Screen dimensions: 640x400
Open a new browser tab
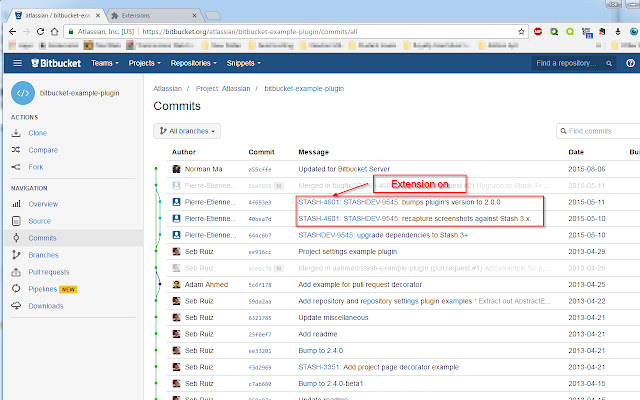point(213,16)
